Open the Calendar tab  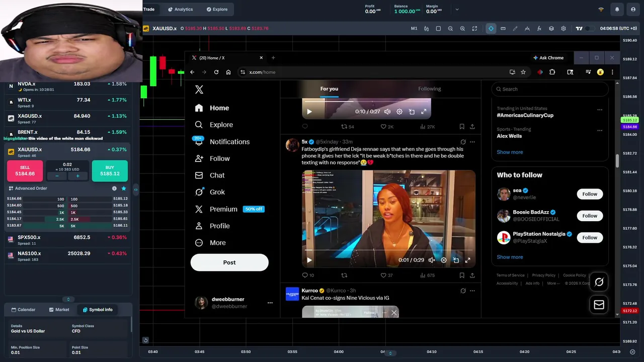pyautogui.click(x=24, y=310)
